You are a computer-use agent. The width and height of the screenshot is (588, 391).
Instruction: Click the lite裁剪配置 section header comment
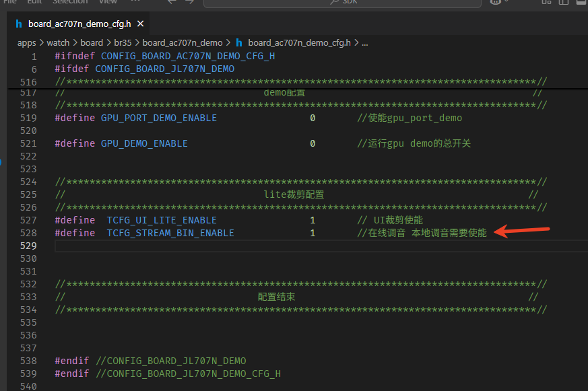pyautogui.click(x=294, y=194)
